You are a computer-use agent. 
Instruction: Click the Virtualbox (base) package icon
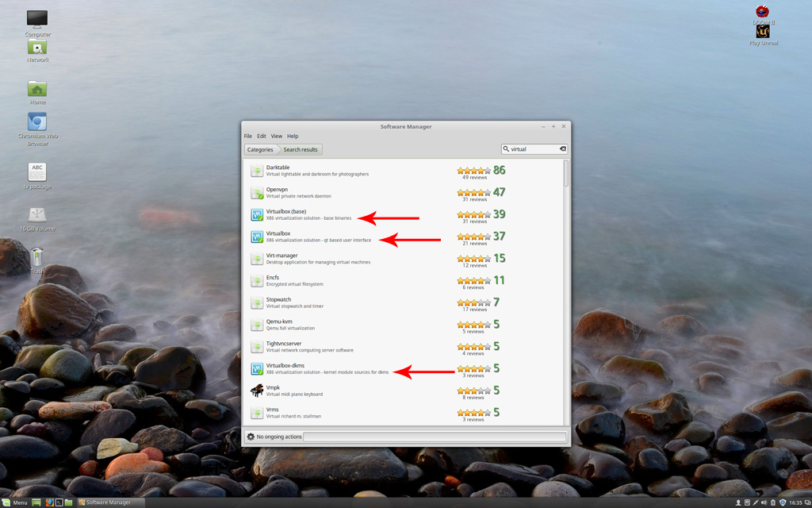click(257, 214)
